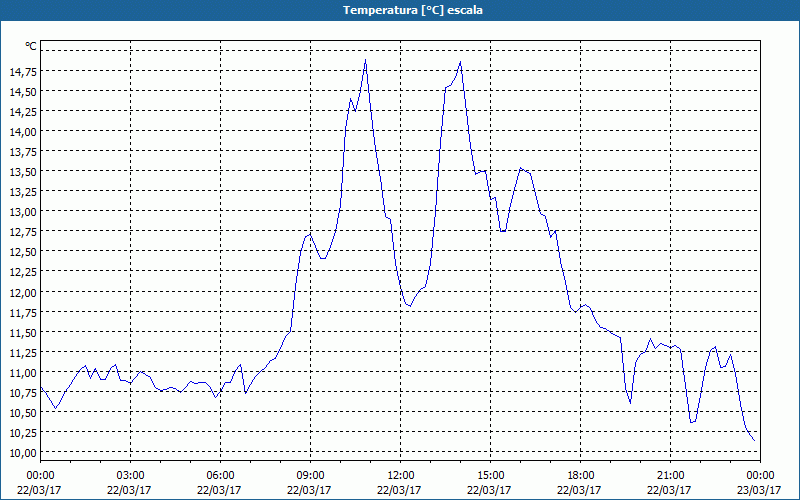Select the 11,50 y-axis value
Image resolution: width=800 pixels, height=500 pixels.
[23, 332]
